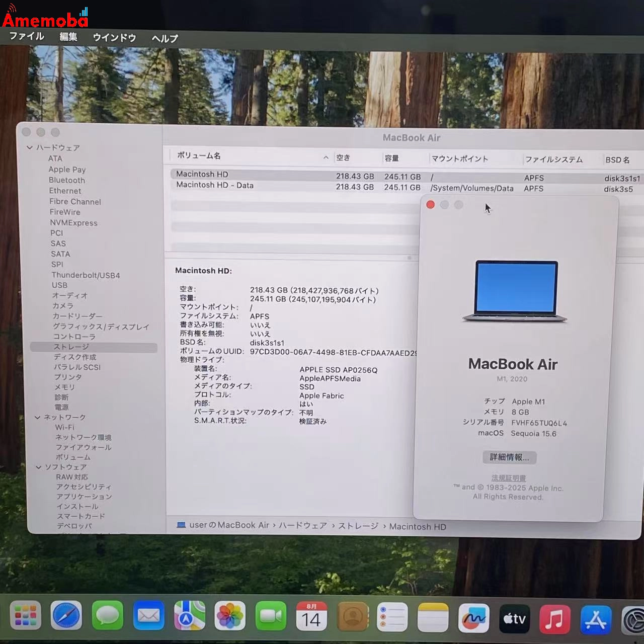
Task: Open the Maps app
Action: click(189, 615)
